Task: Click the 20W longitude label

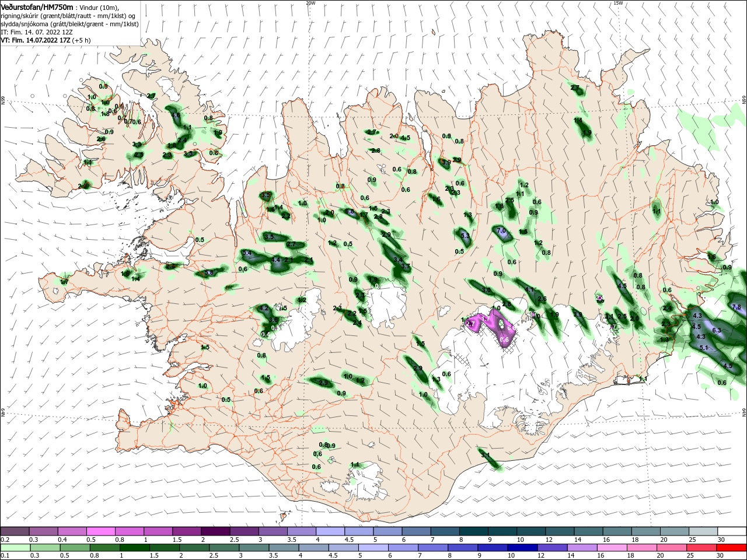Action: [x=310, y=3]
